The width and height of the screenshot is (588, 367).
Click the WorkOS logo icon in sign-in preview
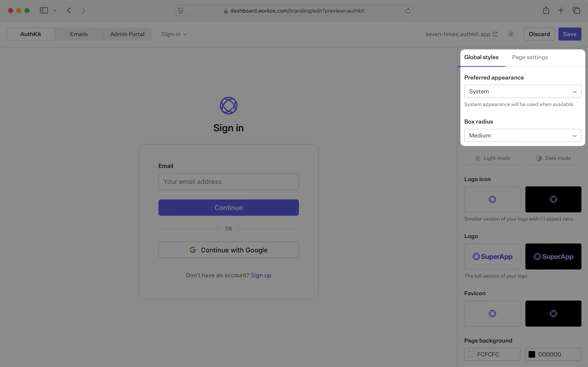coord(229,105)
